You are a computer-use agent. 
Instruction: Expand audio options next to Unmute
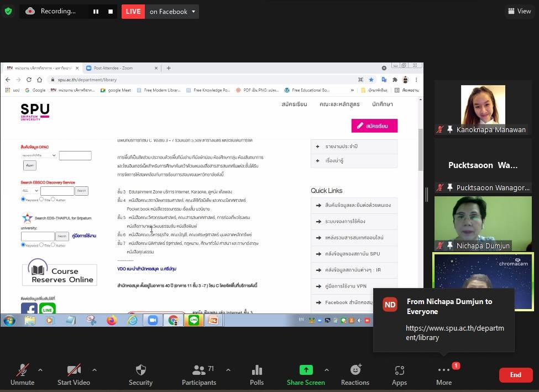[x=40, y=370]
